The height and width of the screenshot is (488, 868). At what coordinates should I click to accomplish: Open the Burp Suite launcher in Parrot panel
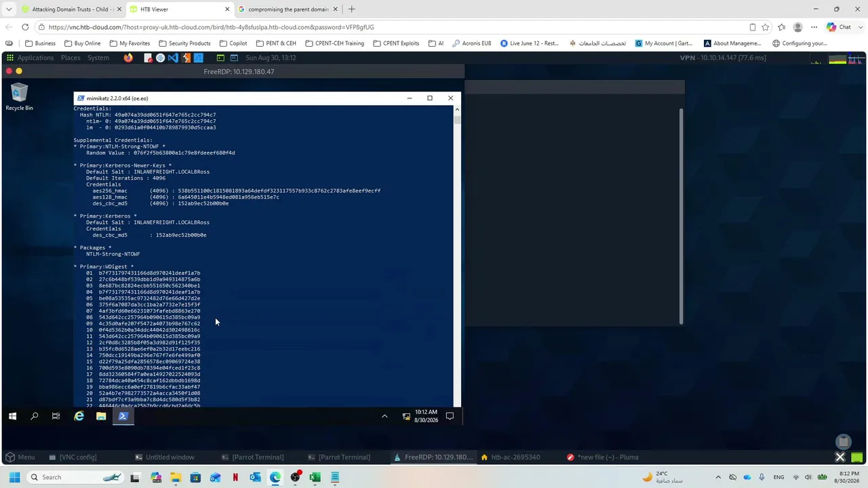[x=186, y=58]
